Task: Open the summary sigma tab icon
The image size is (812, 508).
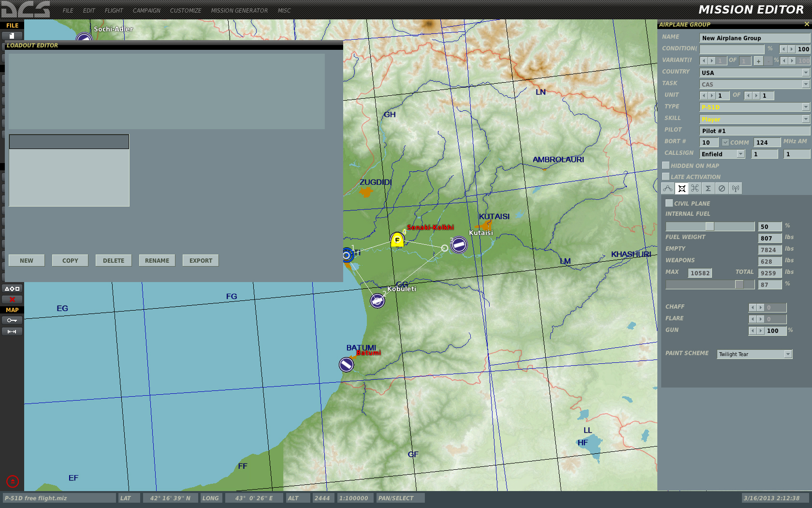Action: (708, 189)
